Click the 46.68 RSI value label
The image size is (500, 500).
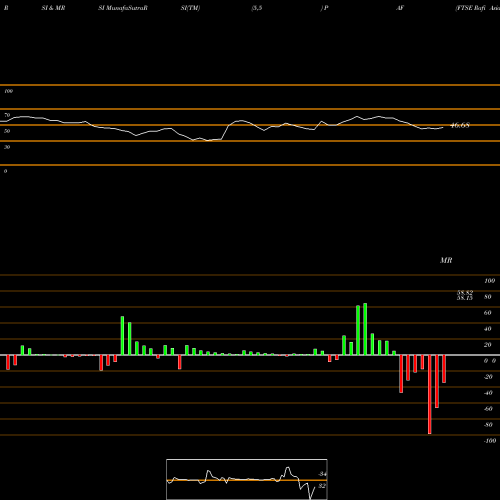460,126
